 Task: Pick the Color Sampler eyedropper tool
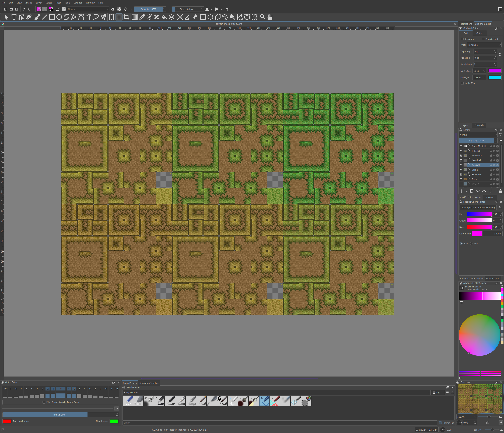[142, 17]
